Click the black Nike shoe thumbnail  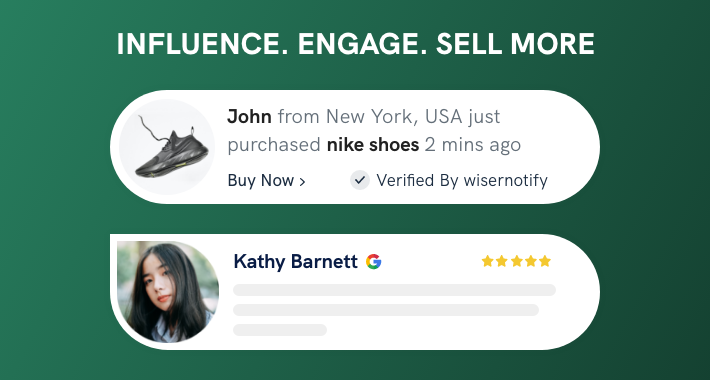(x=167, y=147)
